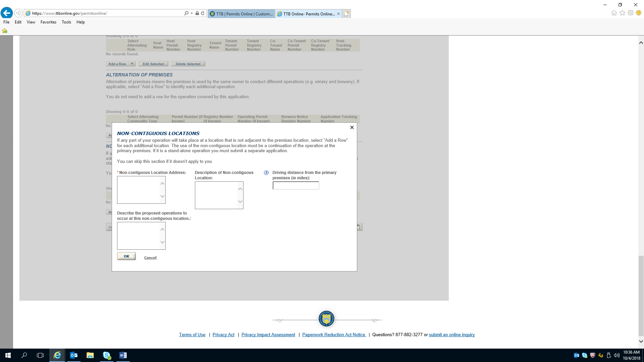Screen dimensions: 644x362
Task: Open the browser home icon
Action: pyautogui.click(x=614, y=13)
